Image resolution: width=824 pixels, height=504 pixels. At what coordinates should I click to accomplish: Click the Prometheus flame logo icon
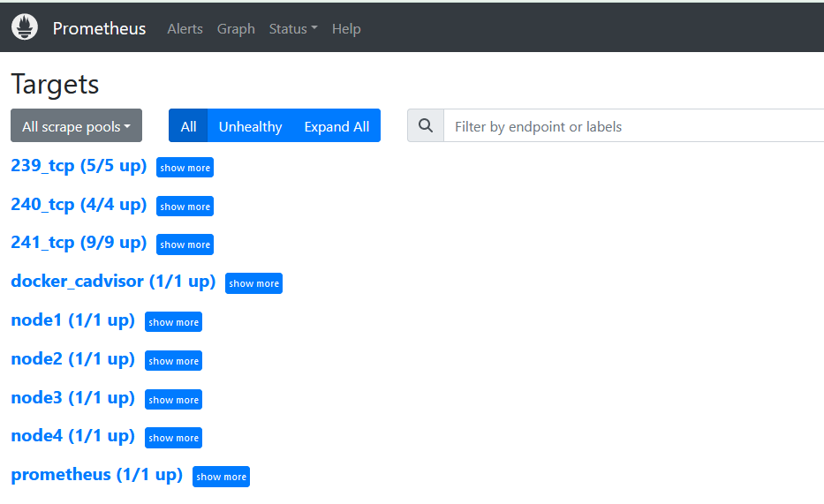pos(25,26)
